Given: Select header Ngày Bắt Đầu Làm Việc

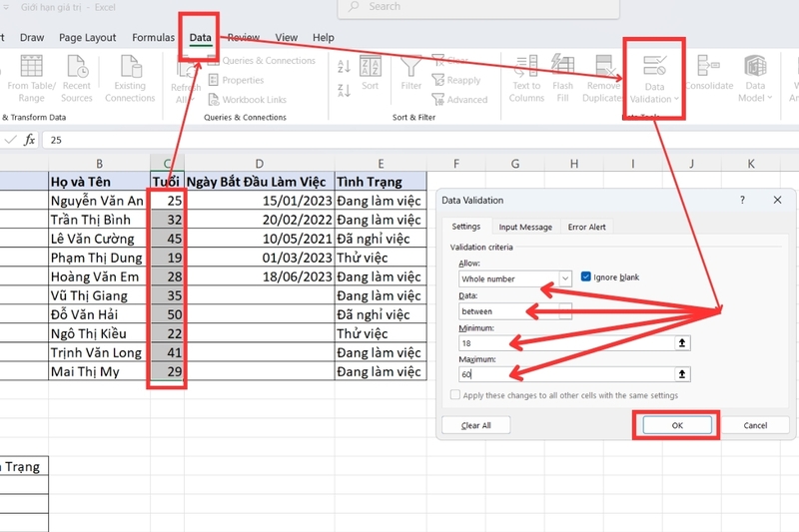Looking at the screenshot, I should click(260, 182).
